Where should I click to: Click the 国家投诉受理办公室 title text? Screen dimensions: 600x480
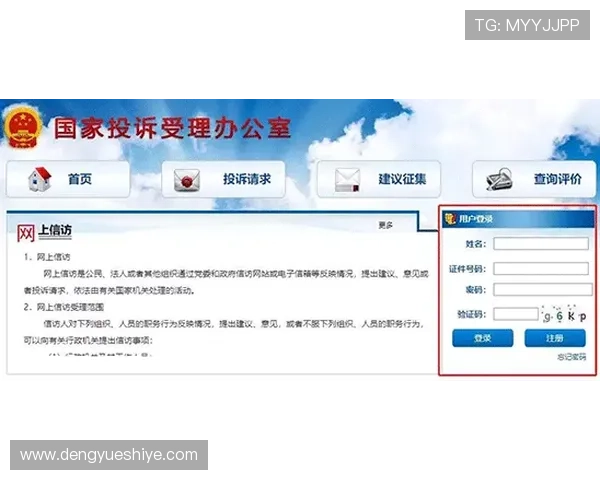[172, 128]
